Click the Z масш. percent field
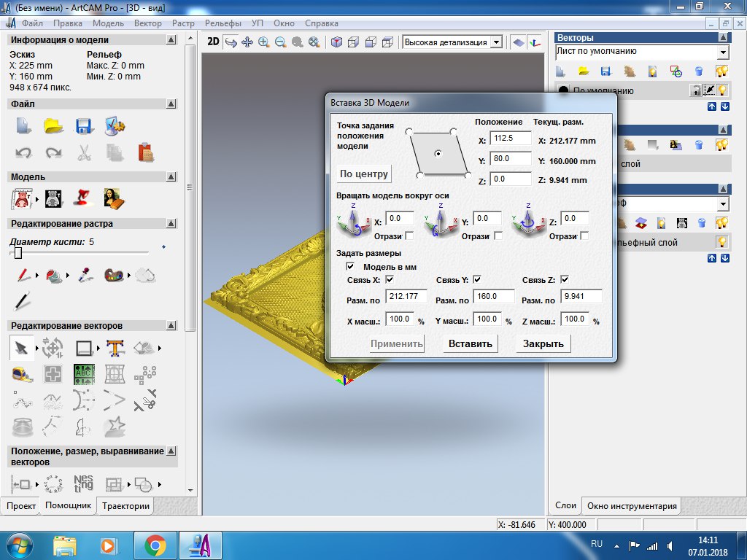Image resolution: width=747 pixels, height=560 pixels. (575, 319)
